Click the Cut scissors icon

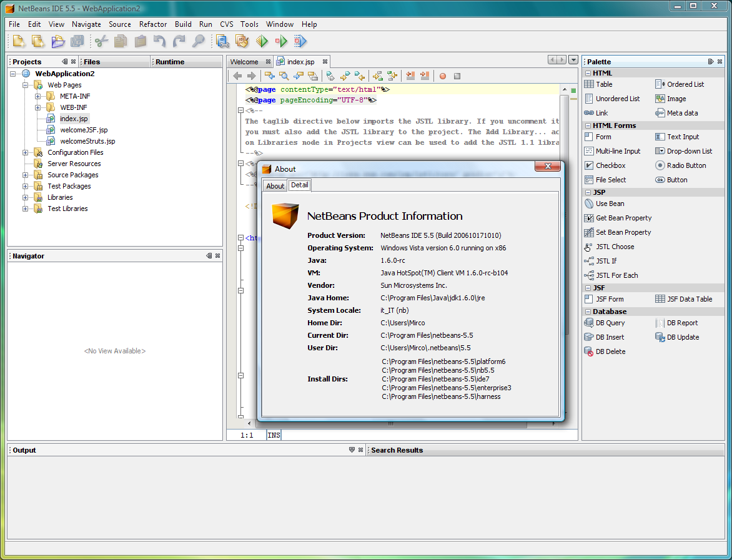(x=101, y=42)
